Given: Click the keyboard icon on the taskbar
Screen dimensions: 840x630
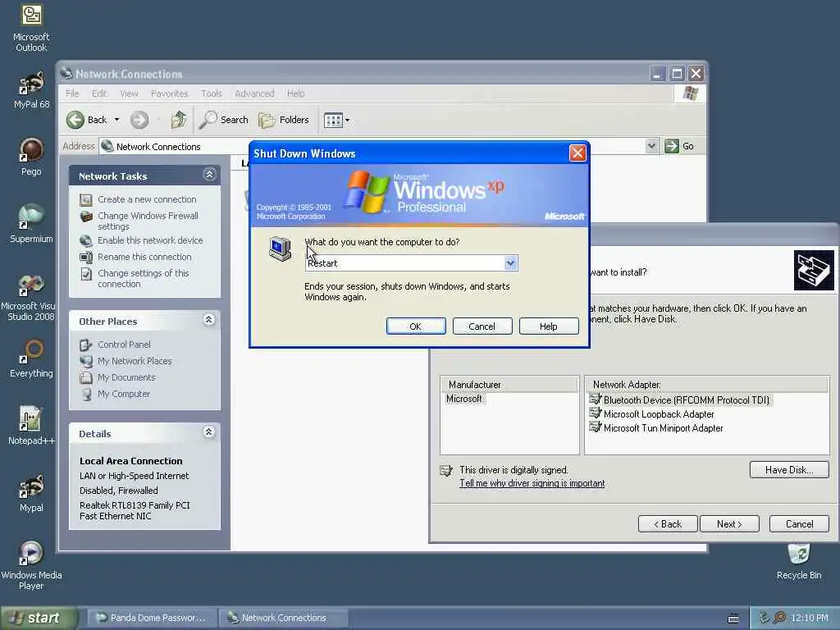Looking at the screenshot, I should [x=733, y=619].
